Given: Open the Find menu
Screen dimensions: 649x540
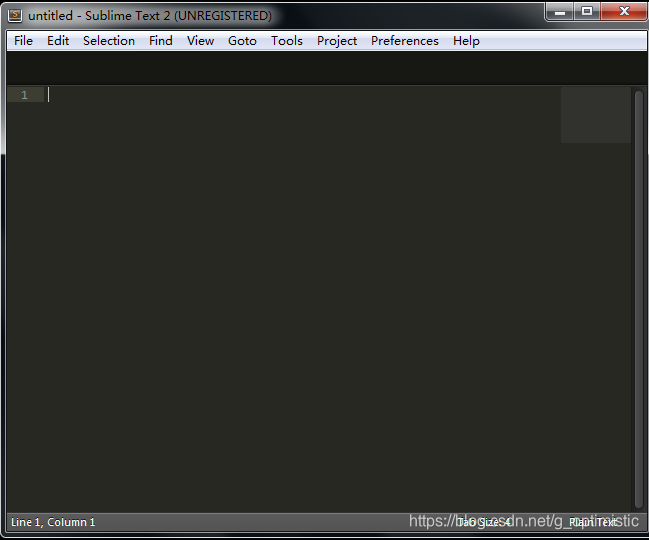Looking at the screenshot, I should pos(161,41).
